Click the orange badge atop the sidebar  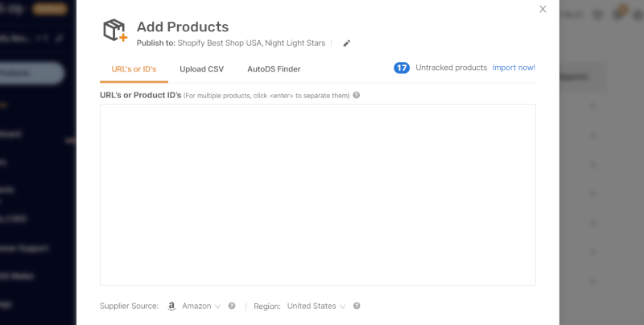[x=50, y=9]
